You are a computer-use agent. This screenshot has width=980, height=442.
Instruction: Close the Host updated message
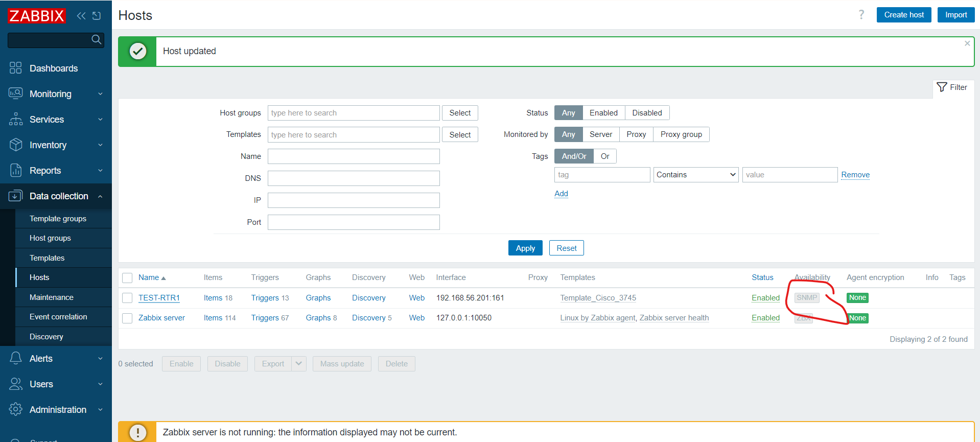click(967, 43)
